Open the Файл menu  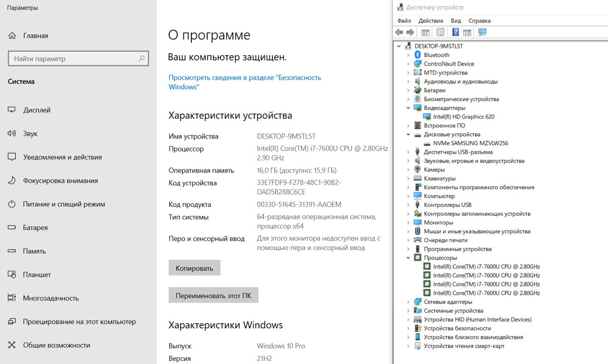pyautogui.click(x=404, y=21)
